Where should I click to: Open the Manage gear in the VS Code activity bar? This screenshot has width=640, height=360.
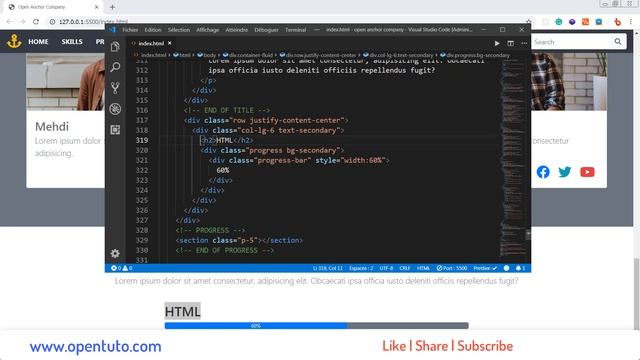point(115,253)
